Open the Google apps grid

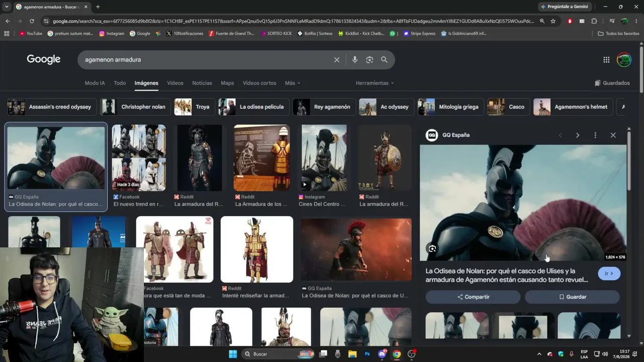point(606,60)
